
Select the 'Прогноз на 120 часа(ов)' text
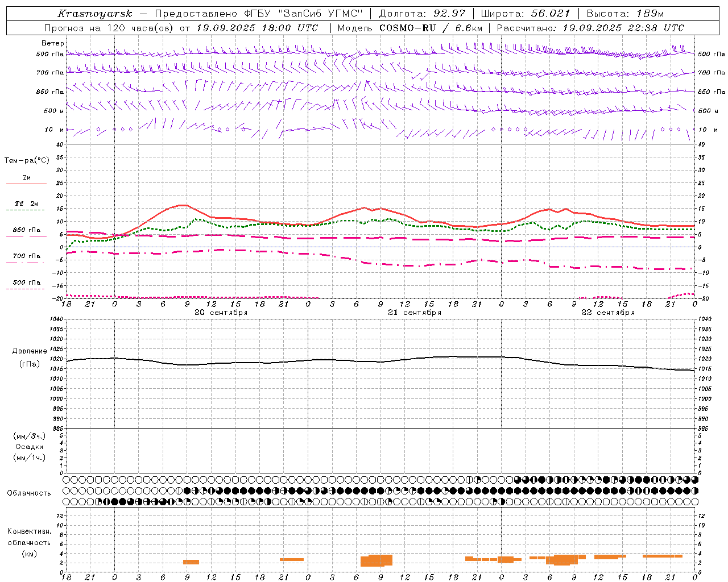coord(110,28)
